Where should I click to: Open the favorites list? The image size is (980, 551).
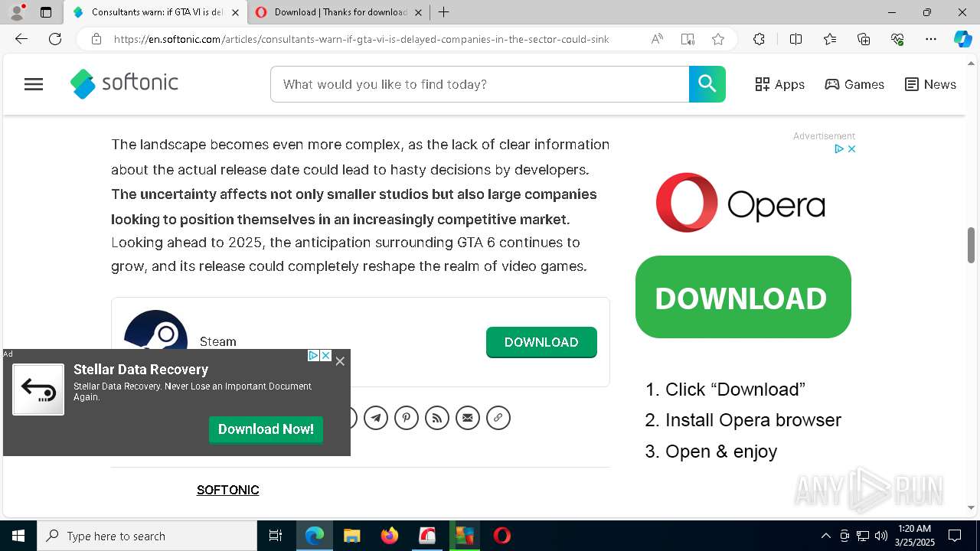(830, 39)
